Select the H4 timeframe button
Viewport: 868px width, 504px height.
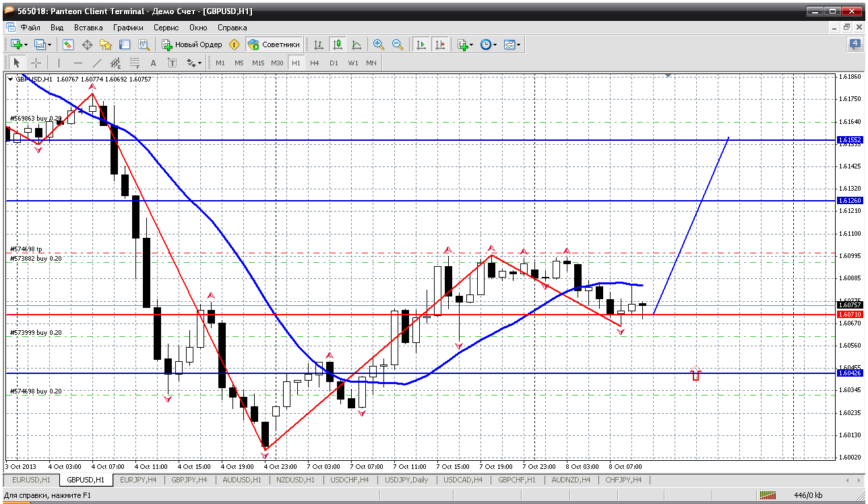[x=315, y=63]
